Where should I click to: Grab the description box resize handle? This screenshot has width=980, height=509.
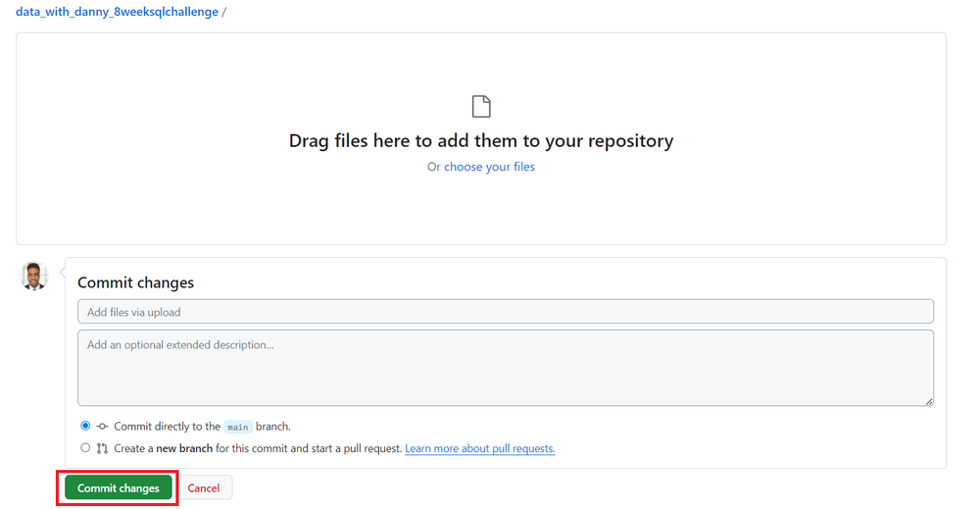pyautogui.click(x=929, y=401)
